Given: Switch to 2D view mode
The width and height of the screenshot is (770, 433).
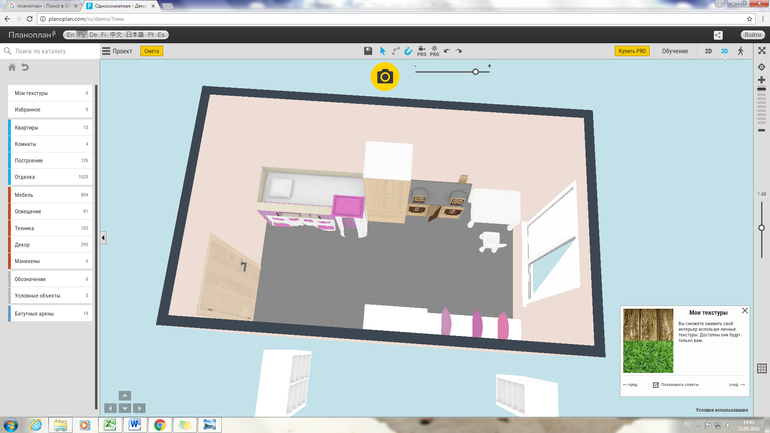Looking at the screenshot, I should click(x=708, y=50).
